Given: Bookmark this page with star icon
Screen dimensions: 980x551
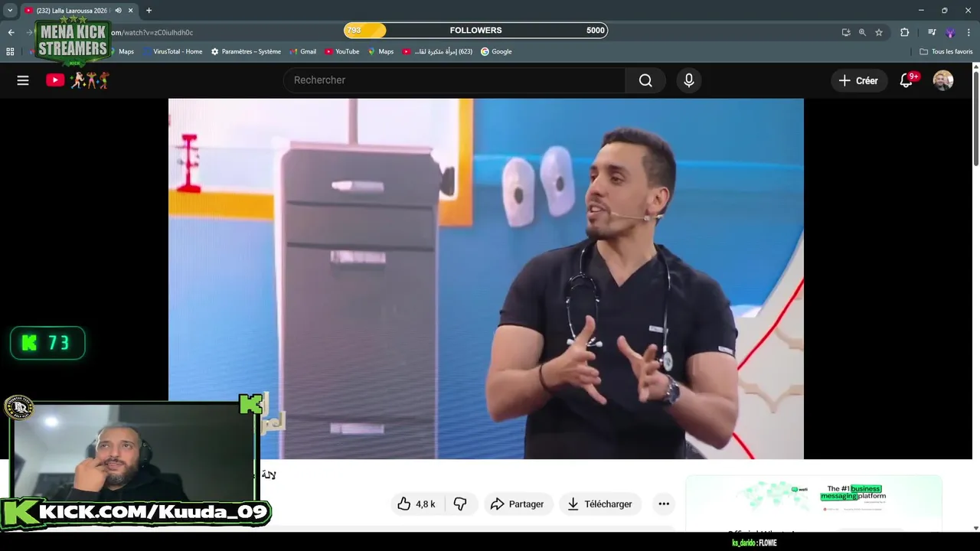Looking at the screenshot, I should point(879,32).
